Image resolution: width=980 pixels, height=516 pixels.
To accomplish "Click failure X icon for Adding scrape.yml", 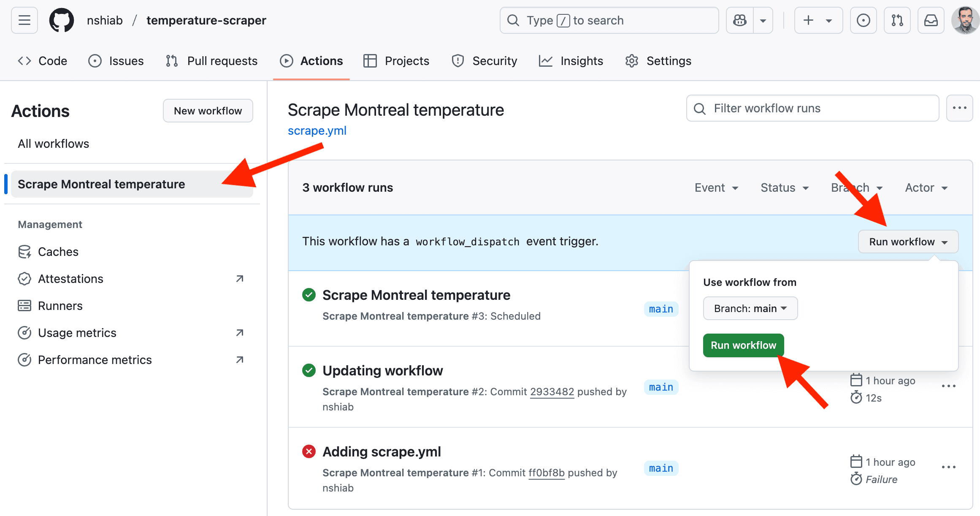I will click(x=309, y=451).
